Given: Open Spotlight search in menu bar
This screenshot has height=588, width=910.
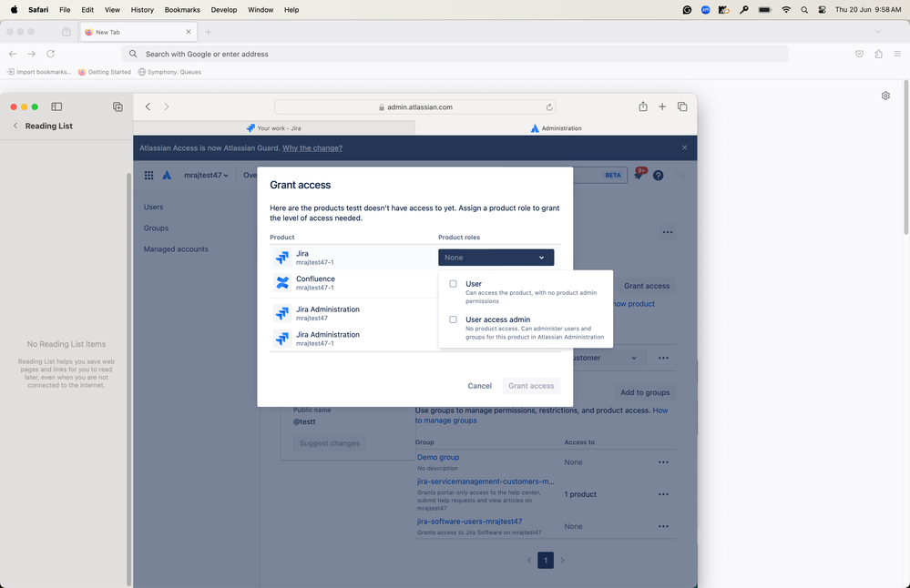Looking at the screenshot, I should click(x=803, y=10).
